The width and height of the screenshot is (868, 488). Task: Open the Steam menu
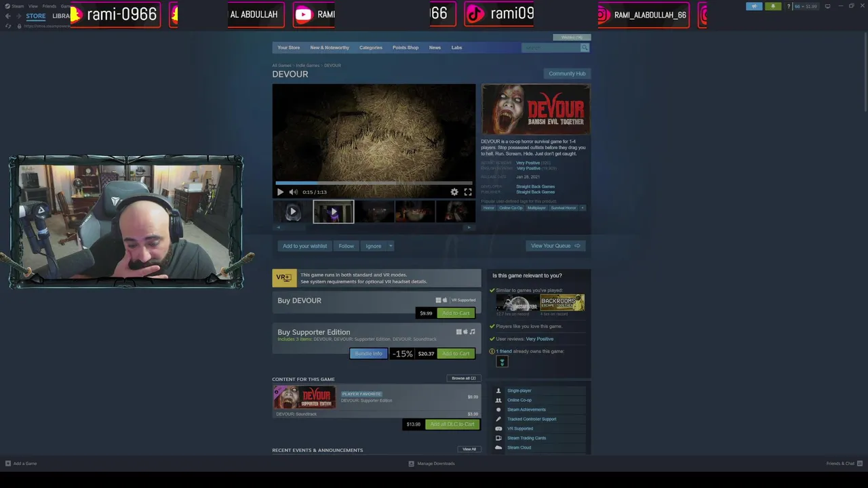point(14,6)
